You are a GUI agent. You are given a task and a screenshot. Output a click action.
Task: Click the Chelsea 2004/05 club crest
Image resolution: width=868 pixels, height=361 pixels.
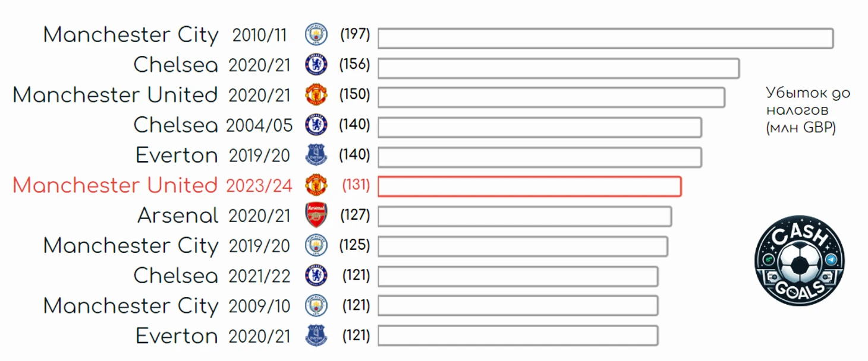(x=316, y=125)
